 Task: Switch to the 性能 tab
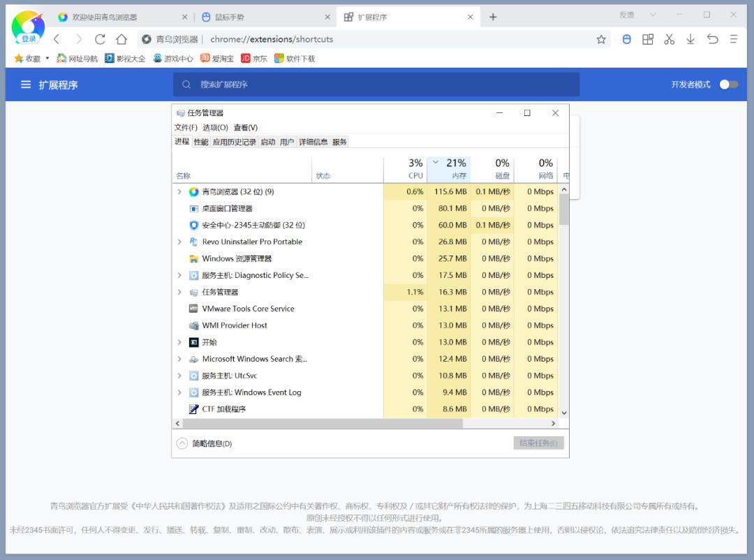click(200, 142)
